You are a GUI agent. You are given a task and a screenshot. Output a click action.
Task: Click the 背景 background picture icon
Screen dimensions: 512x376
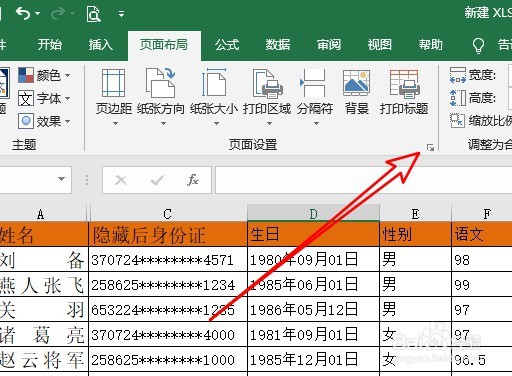pyautogui.click(x=357, y=82)
